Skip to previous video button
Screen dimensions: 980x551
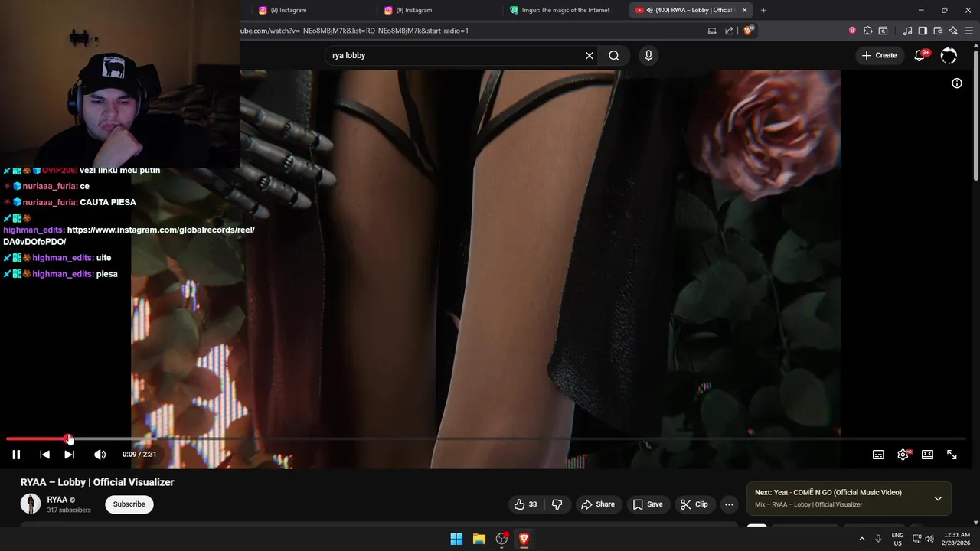click(44, 455)
